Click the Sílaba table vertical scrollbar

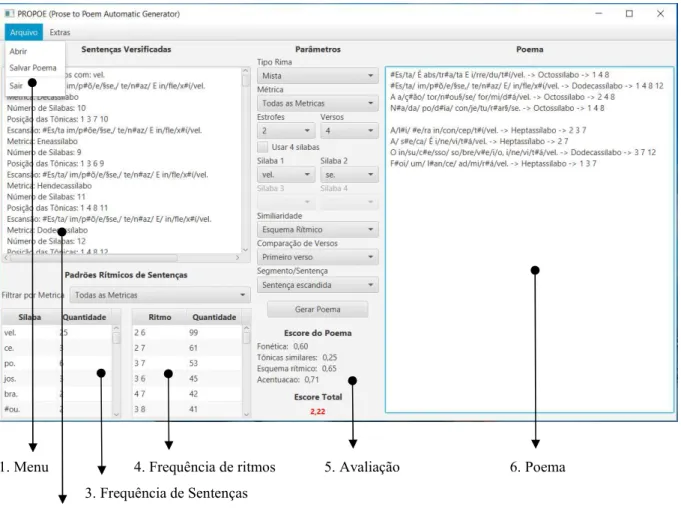tap(116, 371)
